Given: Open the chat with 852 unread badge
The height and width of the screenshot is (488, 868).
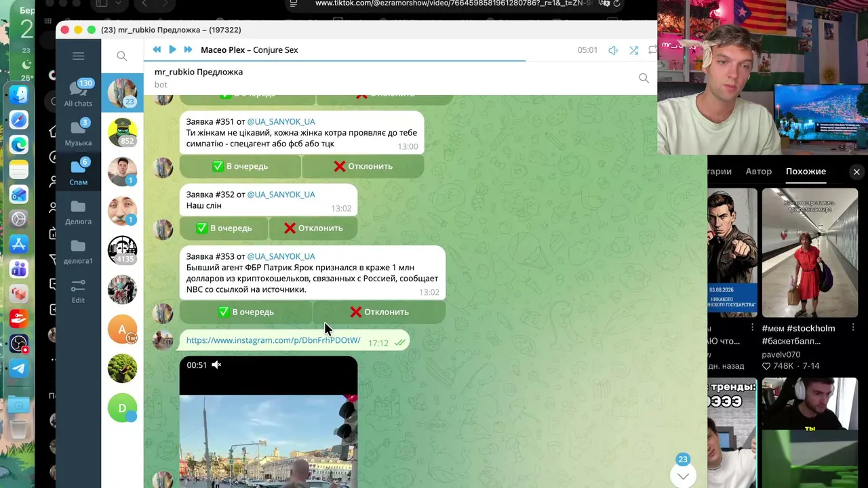Looking at the screenshot, I should (122, 132).
